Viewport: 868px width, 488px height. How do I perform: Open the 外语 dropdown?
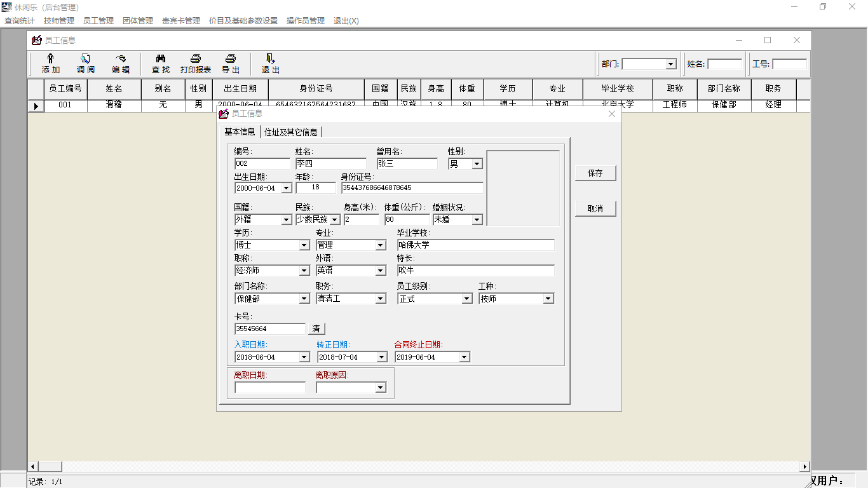(381, 271)
